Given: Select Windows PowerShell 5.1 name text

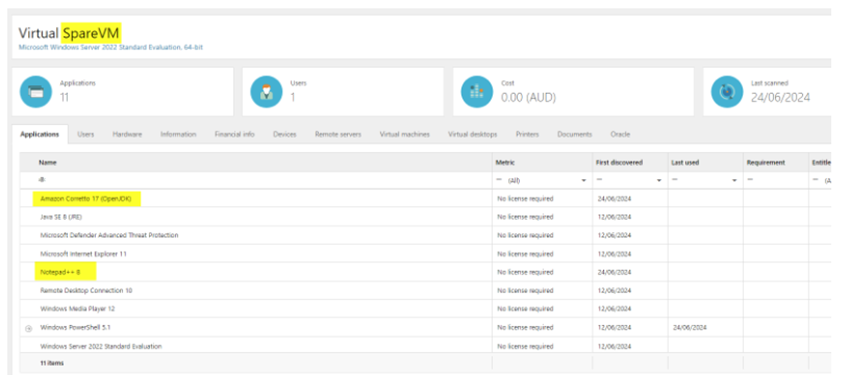Looking at the screenshot, I should pos(76,328).
